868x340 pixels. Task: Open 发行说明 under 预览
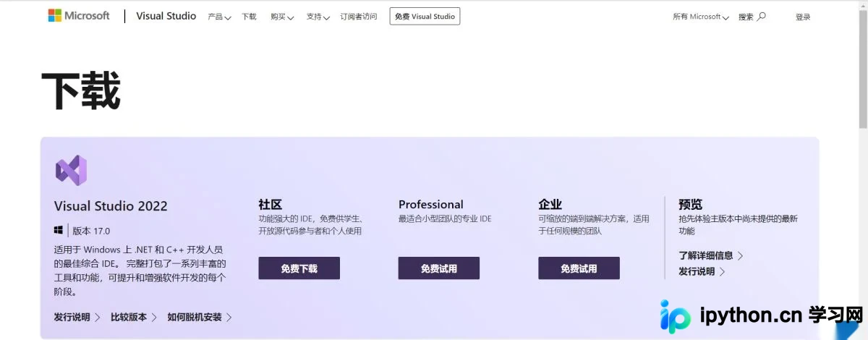click(702, 271)
